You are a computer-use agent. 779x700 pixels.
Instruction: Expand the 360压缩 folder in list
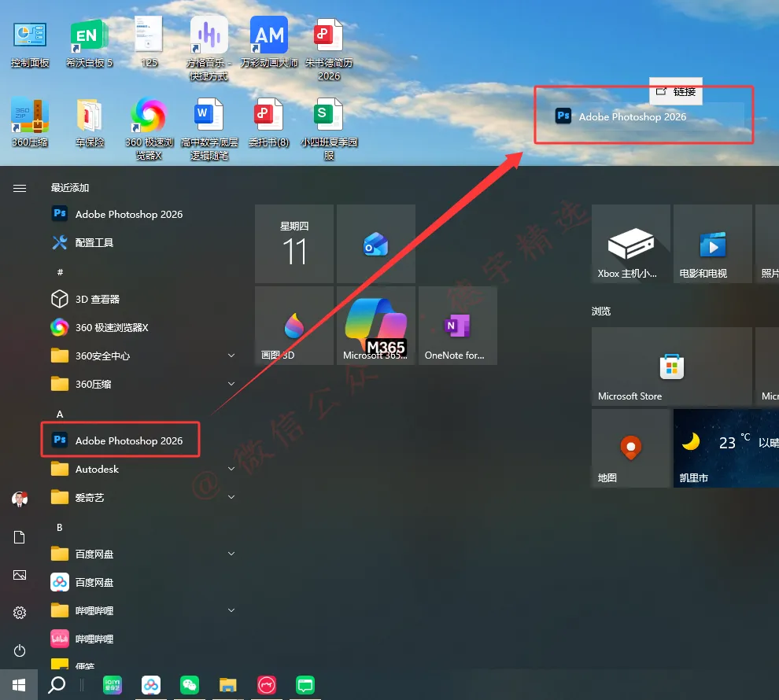(142, 384)
